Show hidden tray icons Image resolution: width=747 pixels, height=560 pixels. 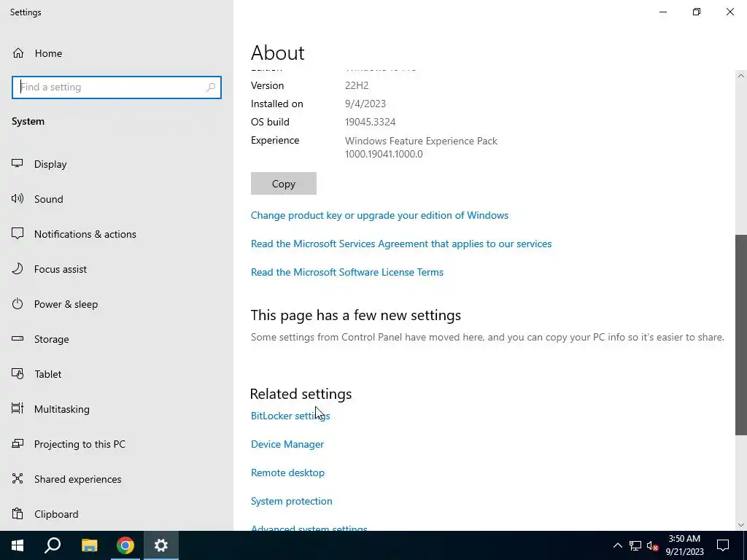[x=617, y=545]
